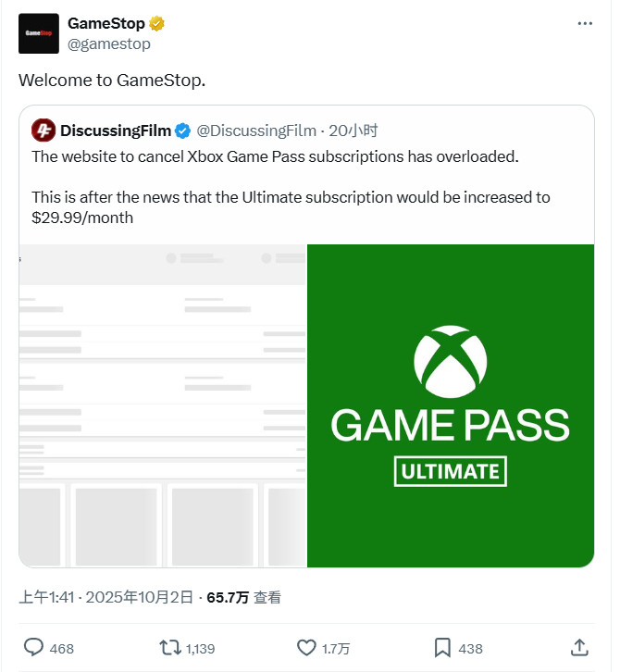This screenshot has width=620, height=672.
Task: Click the 468 replies count
Action: click(x=62, y=648)
